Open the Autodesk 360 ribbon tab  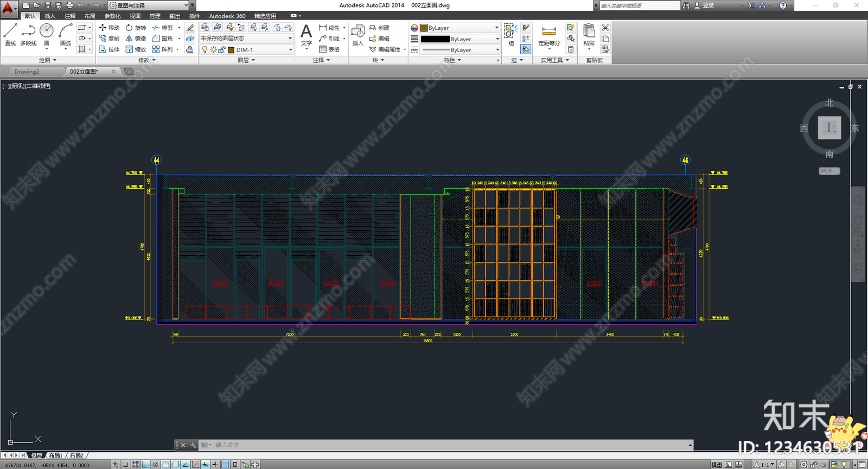[227, 16]
